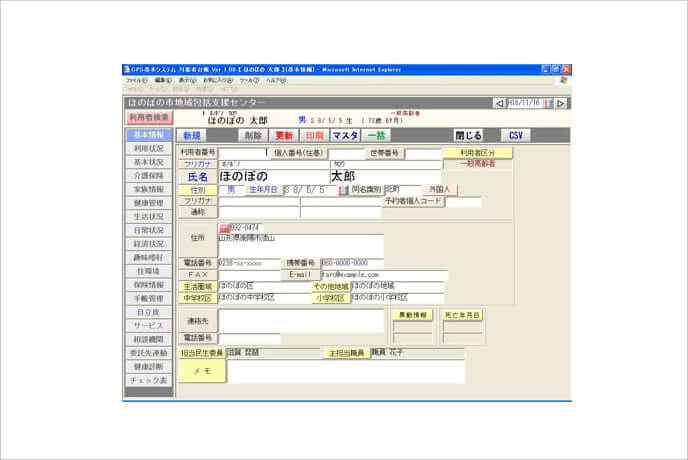Click the yellow その他地域 button
Image resolution: width=688 pixels, height=460 pixels.
331,287
